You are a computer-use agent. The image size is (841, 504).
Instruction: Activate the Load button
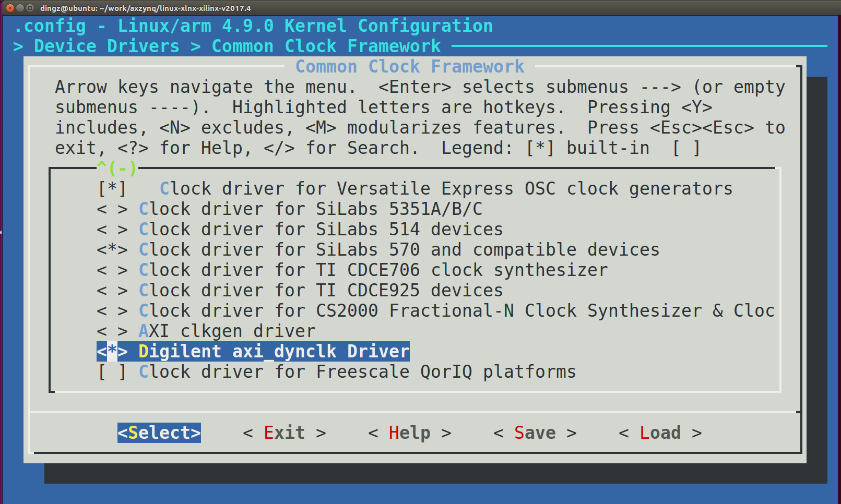tap(660, 433)
